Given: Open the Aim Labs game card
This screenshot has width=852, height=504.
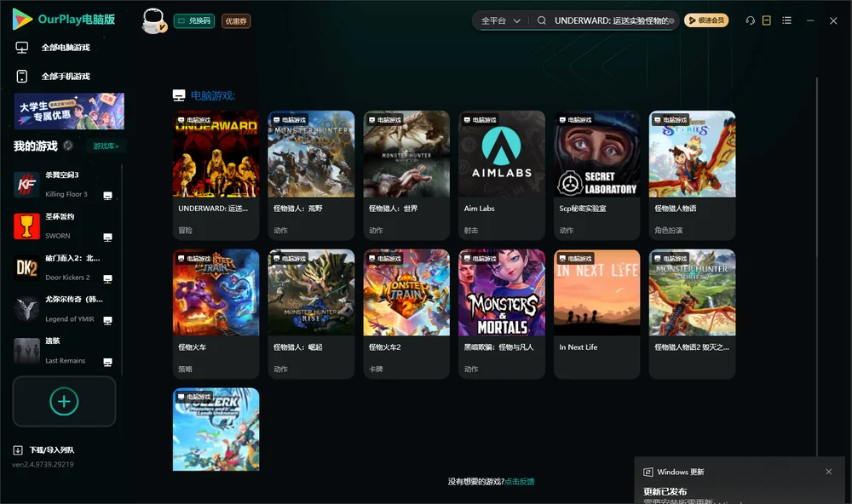Looking at the screenshot, I should [502, 175].
